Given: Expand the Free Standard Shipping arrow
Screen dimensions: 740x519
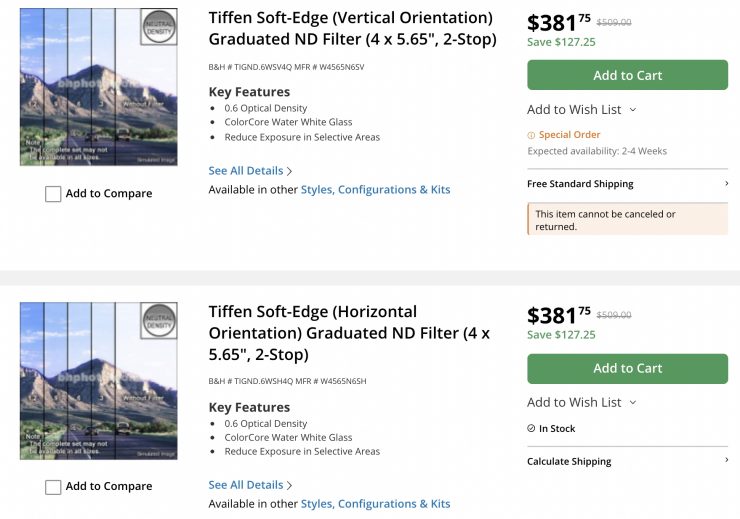Looking at the screenshot, I should pyautogui.click(x=726, y=184).
